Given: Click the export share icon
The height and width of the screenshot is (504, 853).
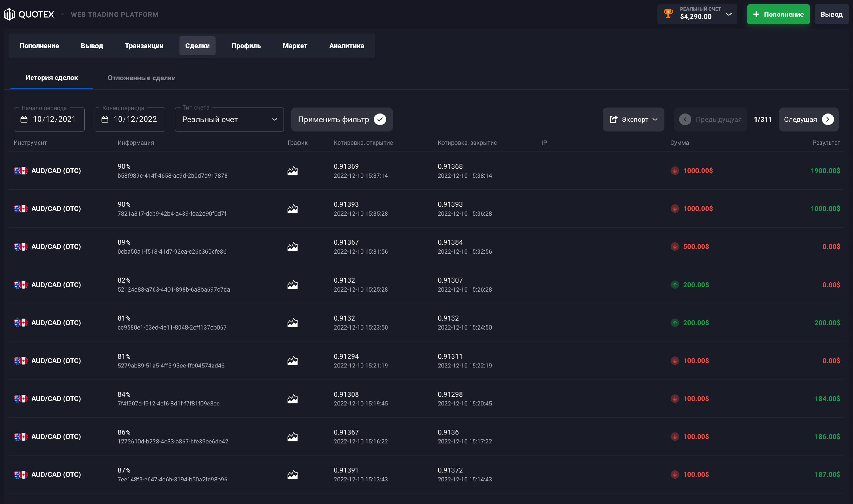Looking at the screenshot, I should point(613,120).
